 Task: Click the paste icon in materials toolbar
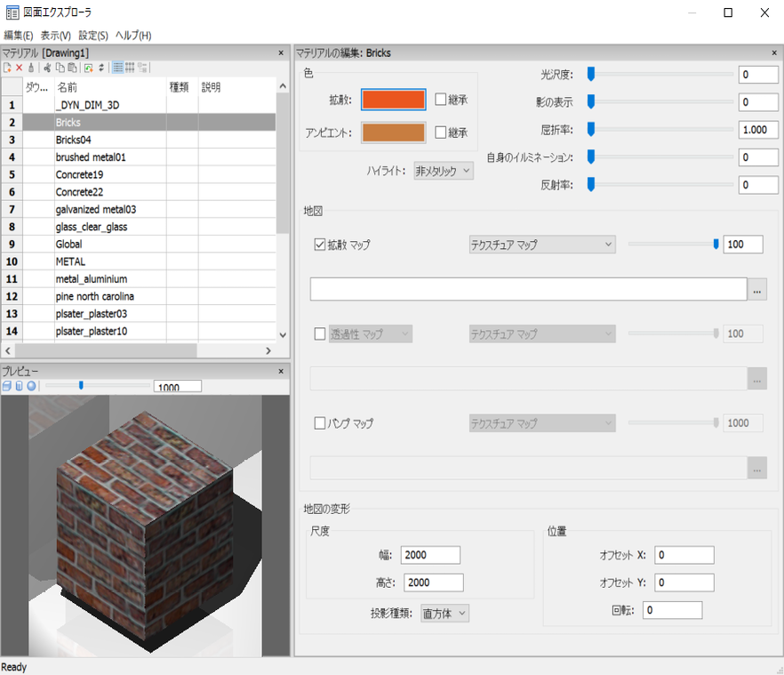pos(72,68)
